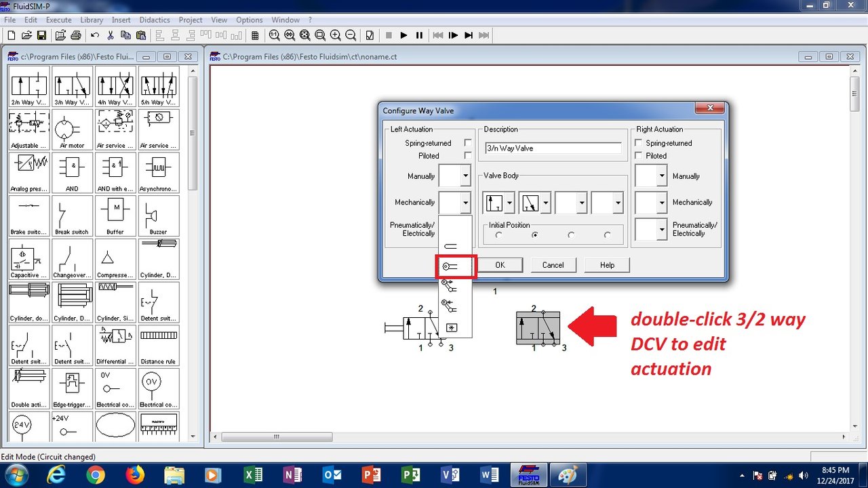Expand the first Valve Body dropdown
Image resolution: width=868 pixels, height=488 pixels.
coord(509,202)
